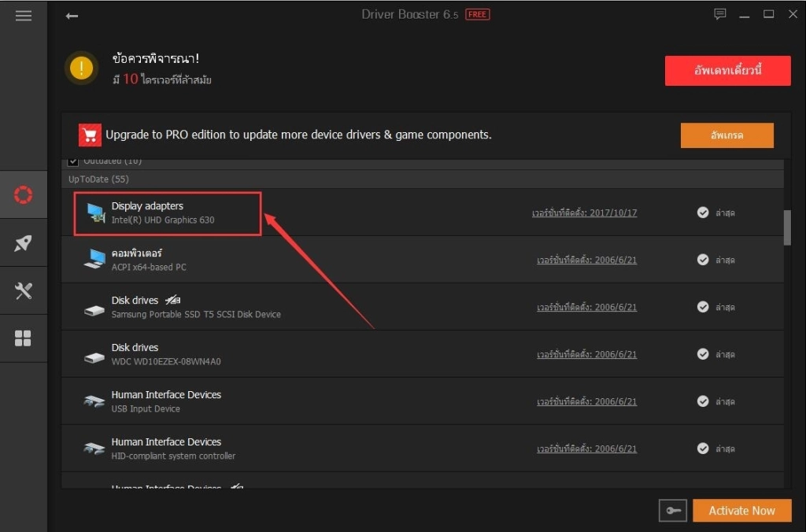
Task: Click the Samsung Portable SSD drive icon
Action: point(94,310)
